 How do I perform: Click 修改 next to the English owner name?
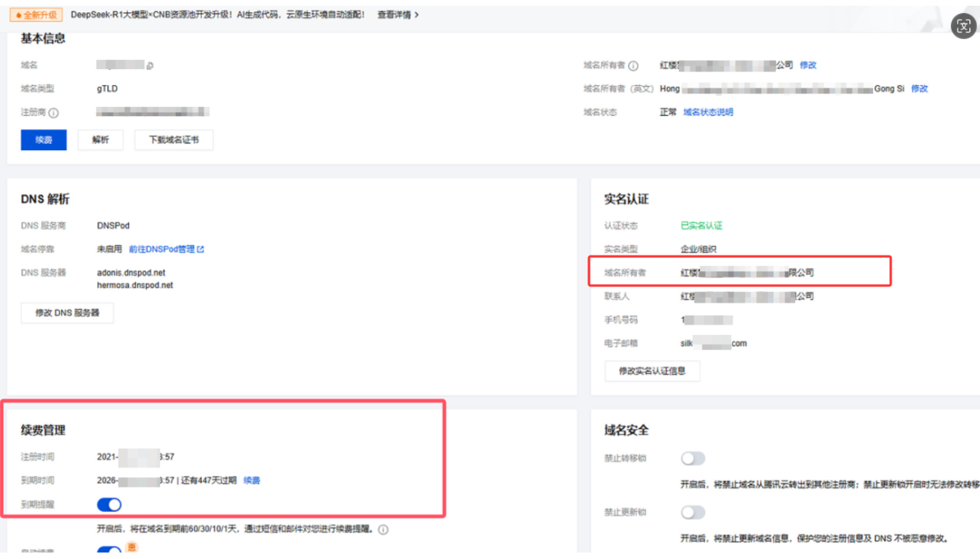tap(919, 88)
